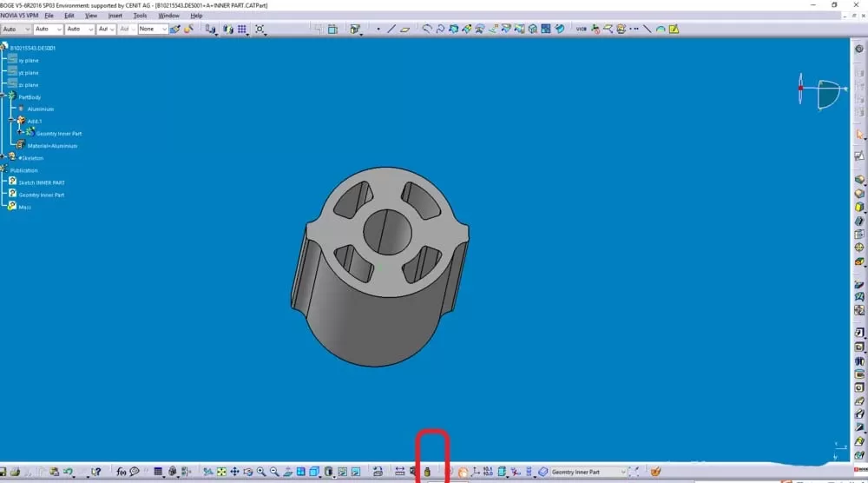Click the Save icon in bottom toolbar
This screenshot has height=483, width=868.
click(x=3, y=472)
